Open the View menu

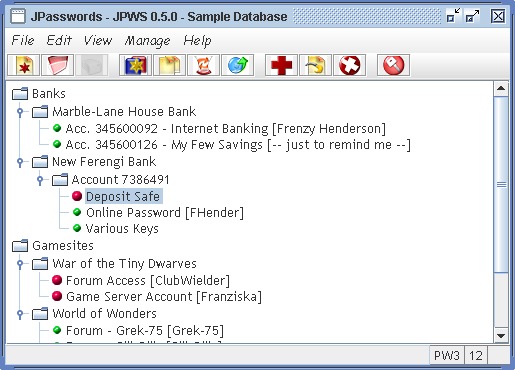(98, 40)
